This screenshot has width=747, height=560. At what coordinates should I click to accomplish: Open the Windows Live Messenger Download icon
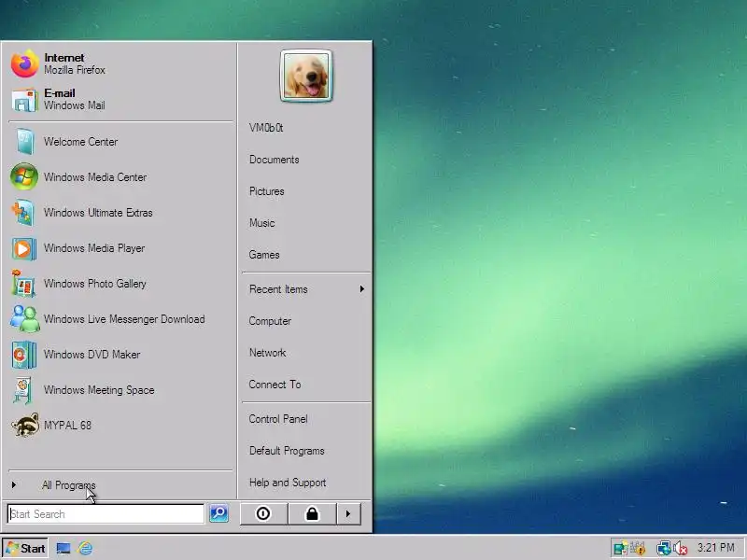coord(25,318)
